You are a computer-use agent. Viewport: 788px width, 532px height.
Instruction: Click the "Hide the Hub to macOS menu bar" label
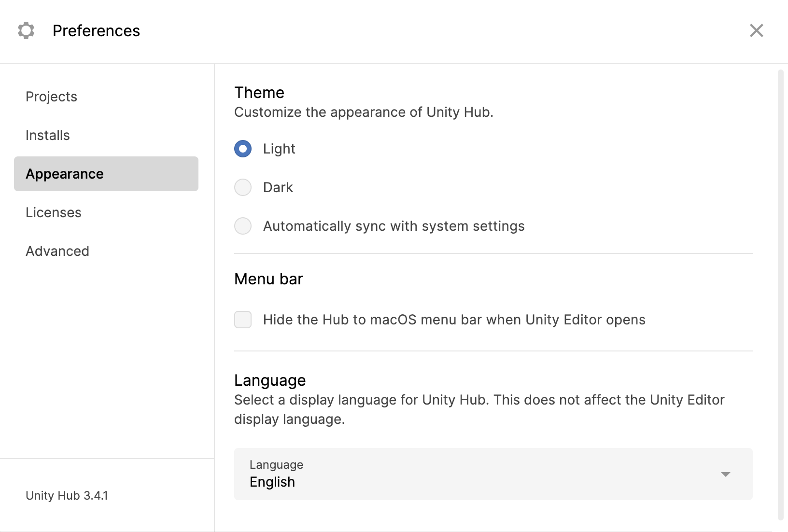click(454, 320)
